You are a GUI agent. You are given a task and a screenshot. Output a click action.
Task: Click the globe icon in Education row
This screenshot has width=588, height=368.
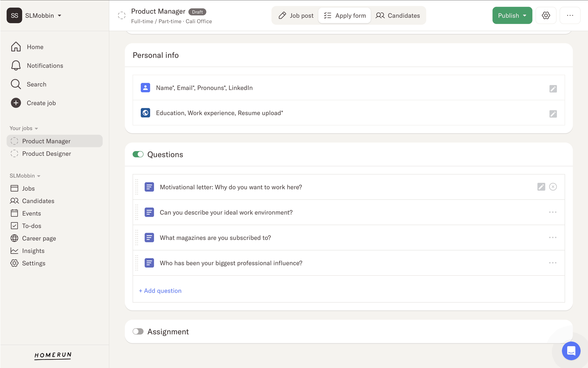pyautogui.click(x=145, y=113)
